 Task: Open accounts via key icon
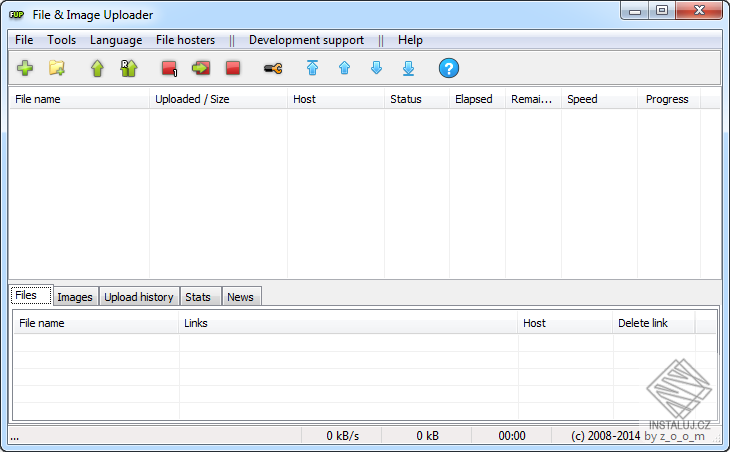point(273,69)
